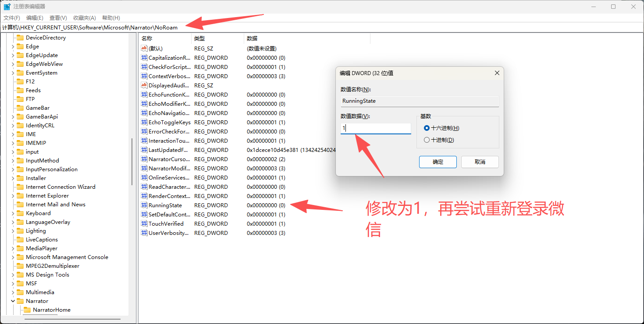Select the MS Design Tools key

point(47,274)
